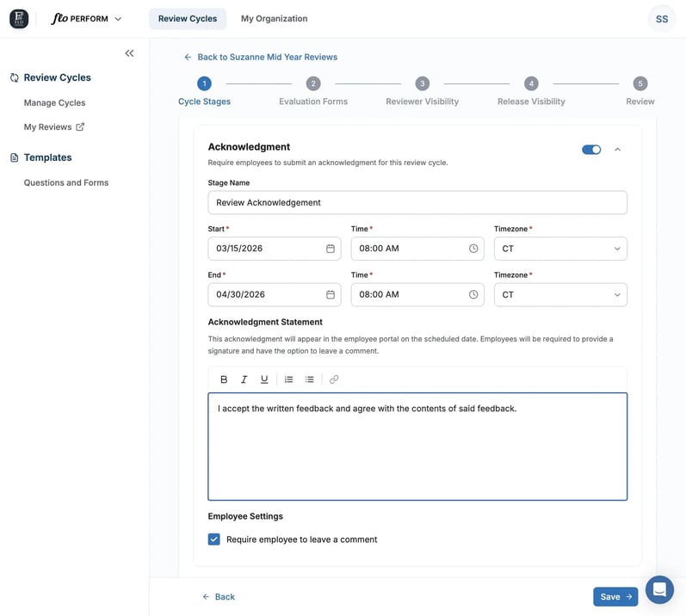Viewport: 686px width, 616px height.
Task: Open the My Organization tab
Action: (274, 19)
